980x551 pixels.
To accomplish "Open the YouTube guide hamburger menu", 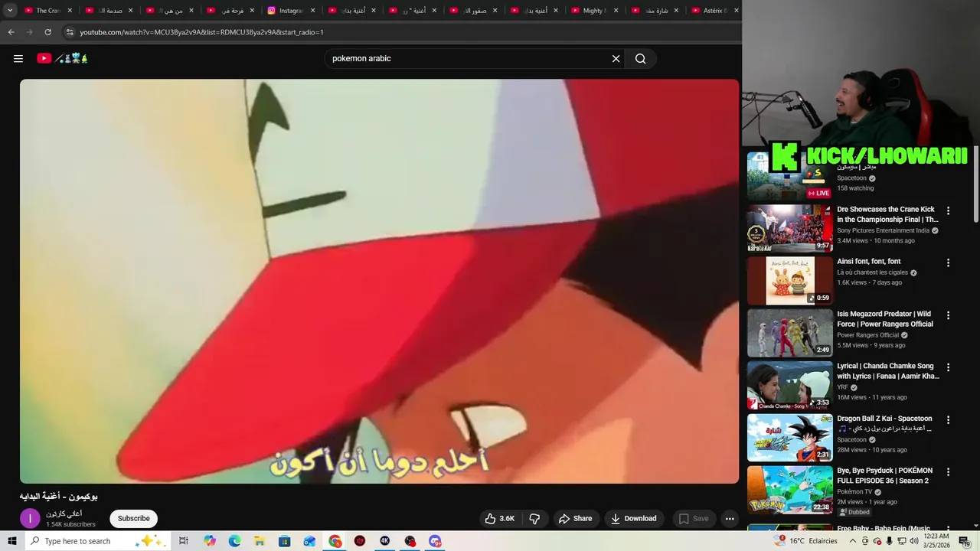I will [18, 59].
